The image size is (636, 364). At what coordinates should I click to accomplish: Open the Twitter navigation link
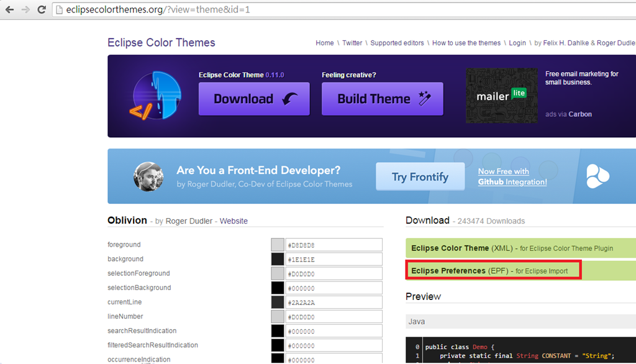pos(352,43)
